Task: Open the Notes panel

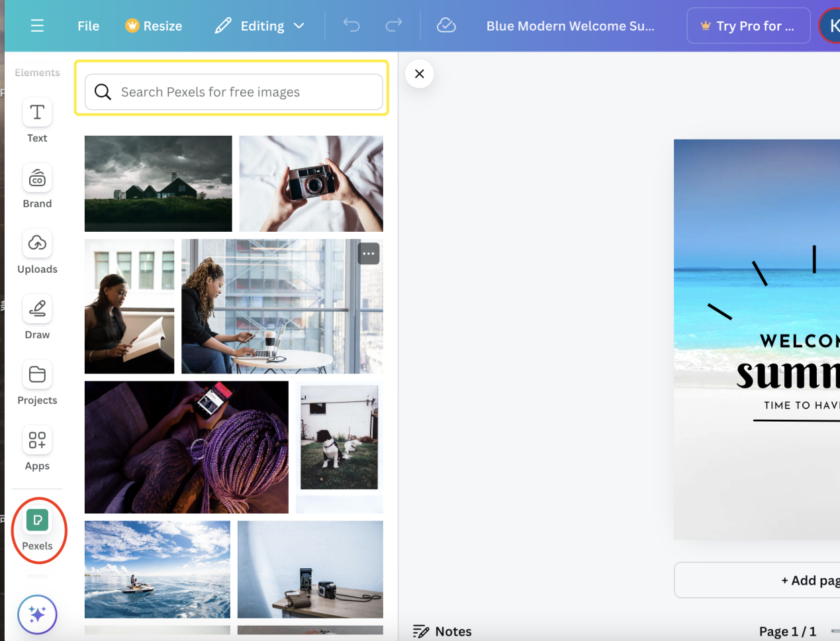Action: [x=442, y=631]
